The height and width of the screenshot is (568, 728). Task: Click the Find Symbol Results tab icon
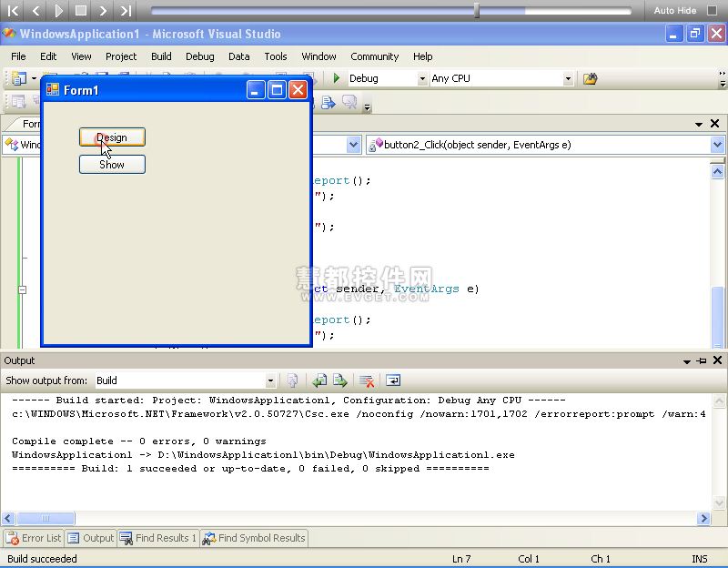click(209, 538)
